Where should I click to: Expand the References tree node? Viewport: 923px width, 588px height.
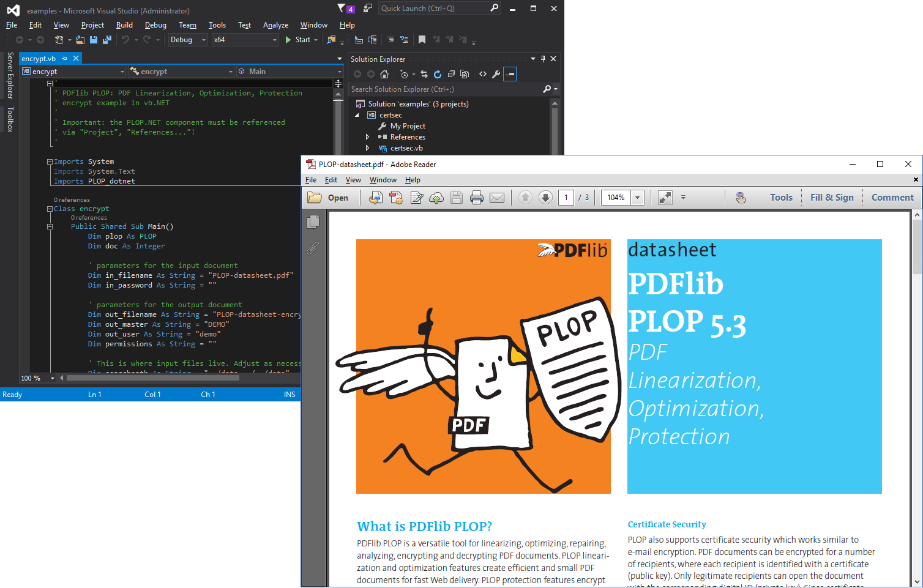(367, 137)
